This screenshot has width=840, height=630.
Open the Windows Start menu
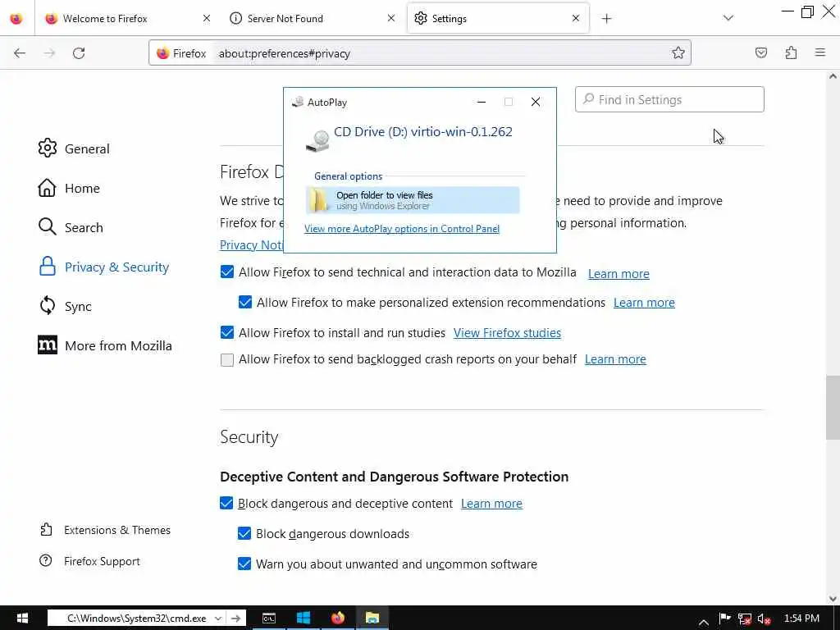pyautogui.click(x=22, y=619)
